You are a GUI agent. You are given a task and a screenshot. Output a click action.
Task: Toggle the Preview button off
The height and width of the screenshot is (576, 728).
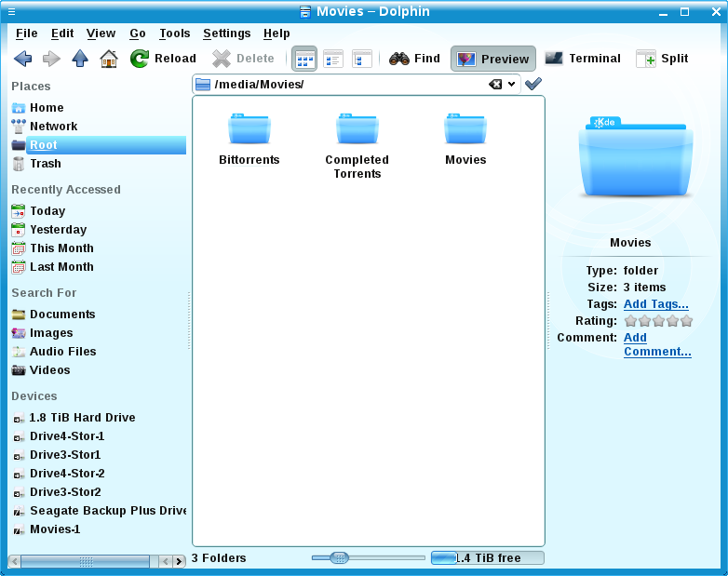click(x=493, y=59)
